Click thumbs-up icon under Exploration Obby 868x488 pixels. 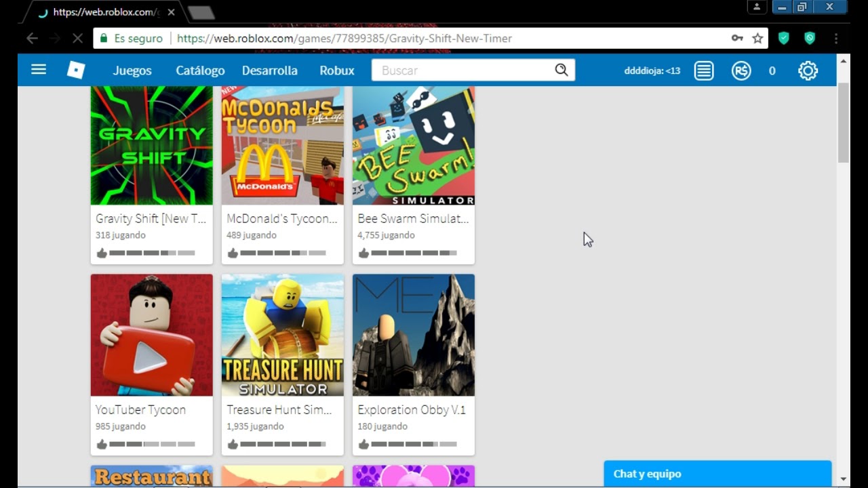click(x=363, y=444)
